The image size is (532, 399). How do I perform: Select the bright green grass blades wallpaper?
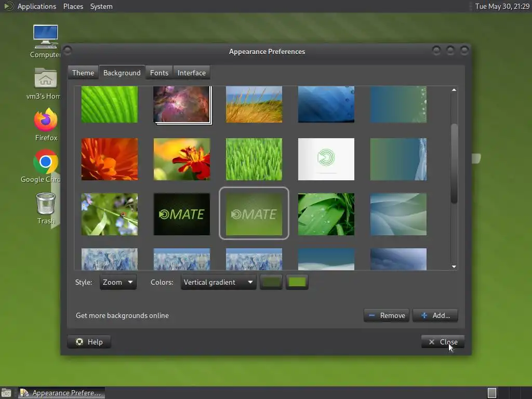point(254,159)
